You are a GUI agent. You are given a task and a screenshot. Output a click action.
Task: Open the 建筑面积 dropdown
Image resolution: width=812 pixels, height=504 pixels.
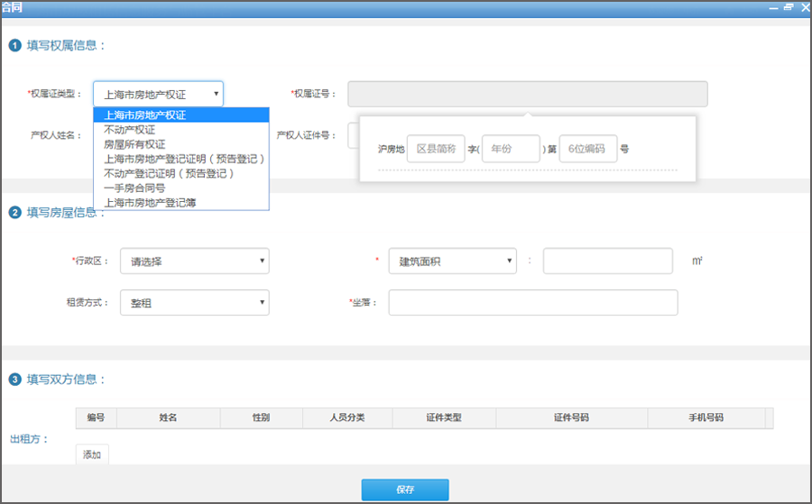[x=453, y=261]
